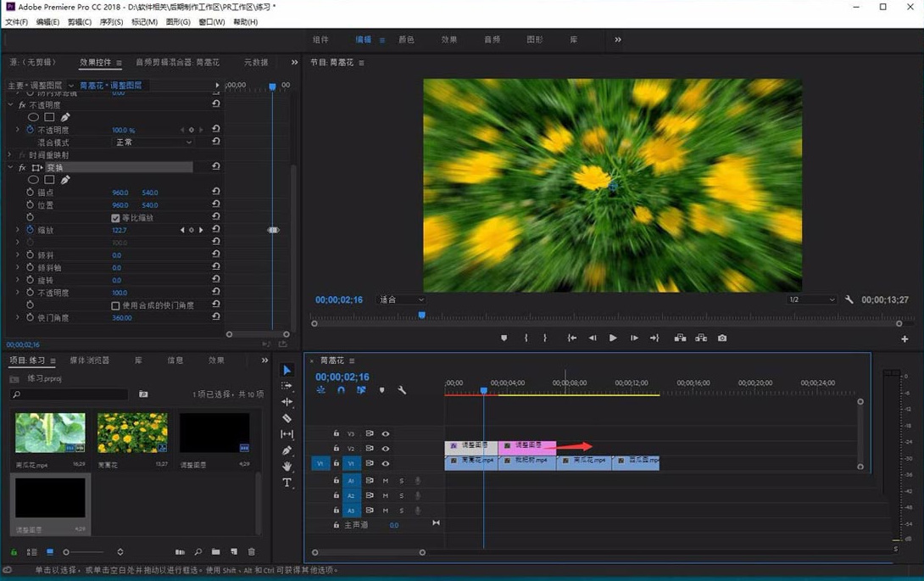This screenshot has width=924, height=581.
Task: Uncheck the 等比缩放 uniform scale checkbox
Action: [115, 218]
